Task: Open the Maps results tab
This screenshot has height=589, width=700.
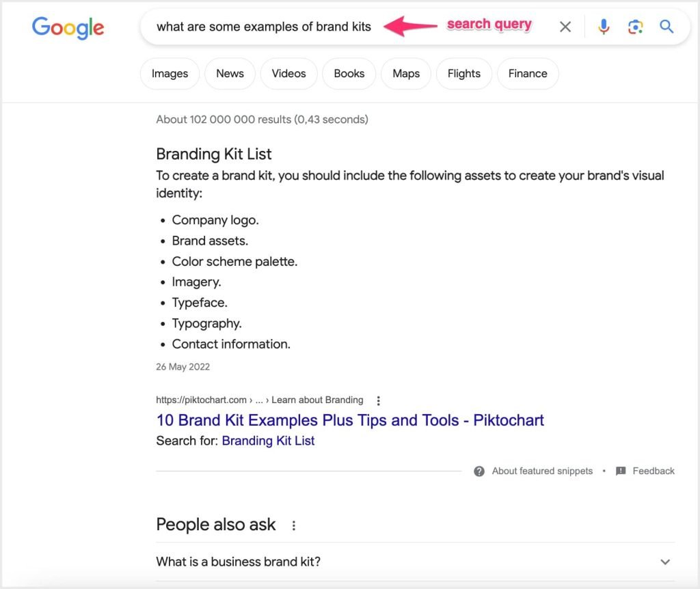Action: [x=405, y=73]
